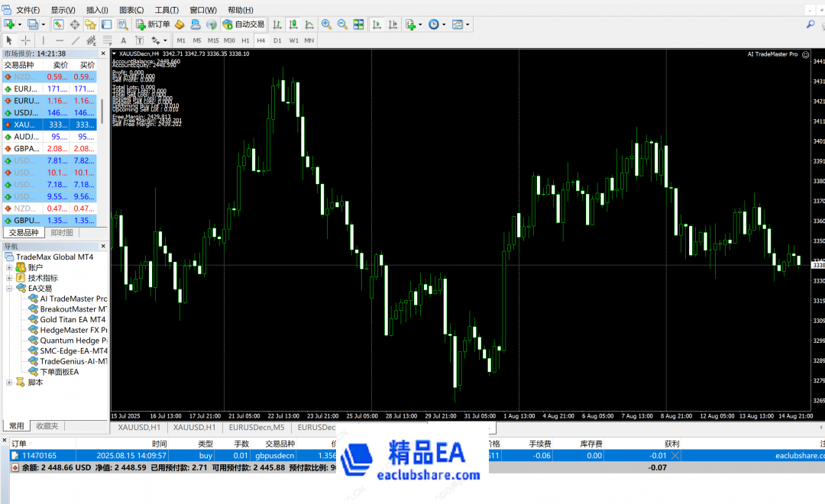Select Gold Titan EA MT4 in the Navigator
The height and width of the screenshot is (504, 825).
tap(73, 320)
